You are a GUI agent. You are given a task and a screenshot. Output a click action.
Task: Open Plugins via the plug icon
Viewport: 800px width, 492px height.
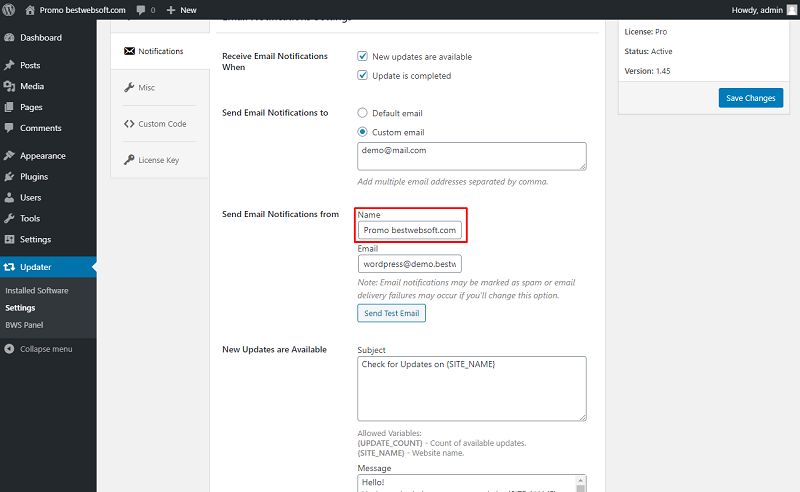[x=9, y=177]
